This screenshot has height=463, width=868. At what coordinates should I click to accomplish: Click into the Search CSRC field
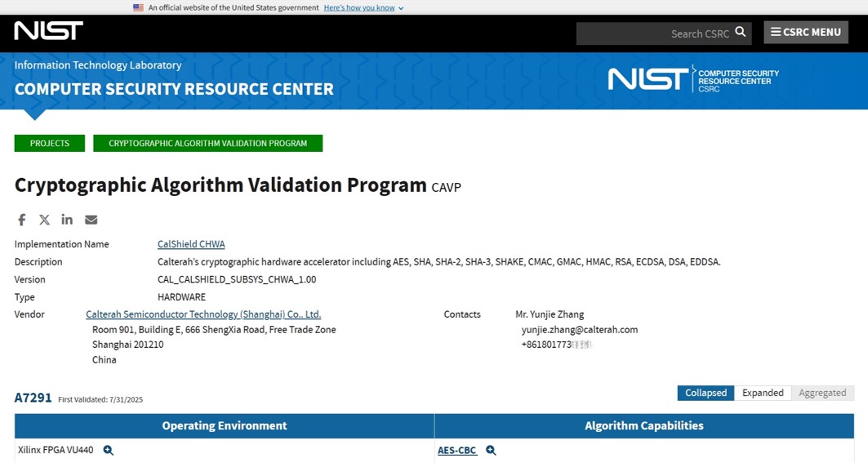[653, 33]
